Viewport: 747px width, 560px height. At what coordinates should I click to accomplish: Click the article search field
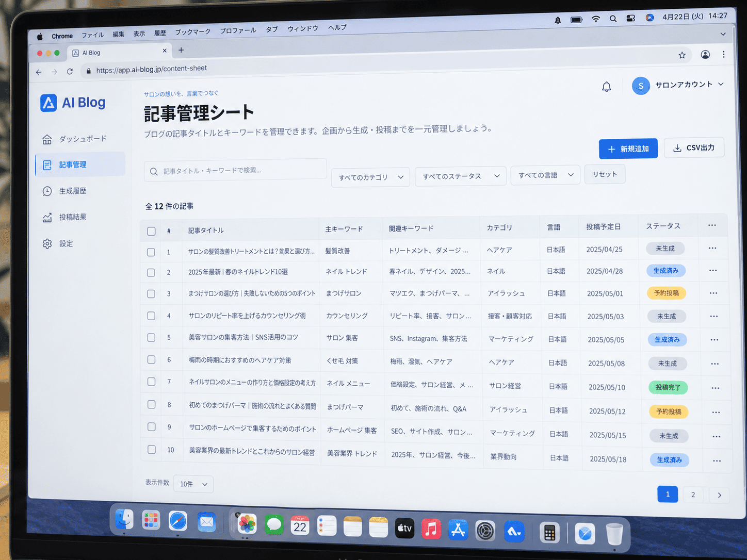(235, 170)
